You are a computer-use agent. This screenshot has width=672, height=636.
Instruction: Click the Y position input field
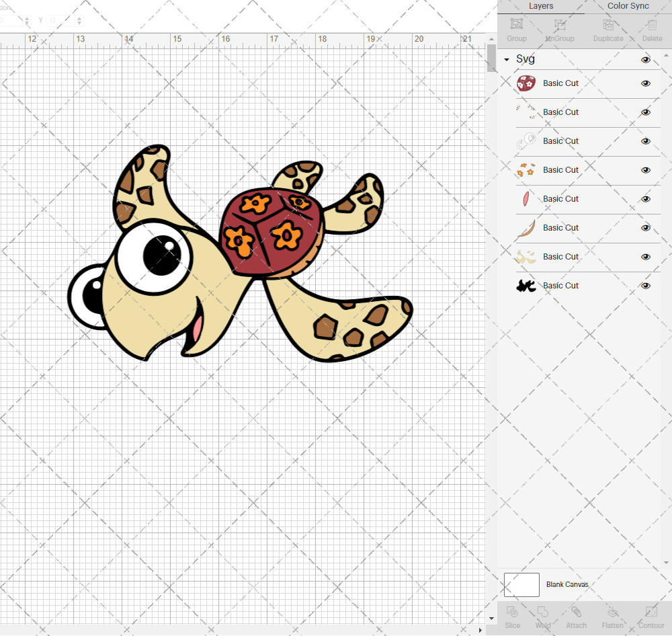click(60, 20)
